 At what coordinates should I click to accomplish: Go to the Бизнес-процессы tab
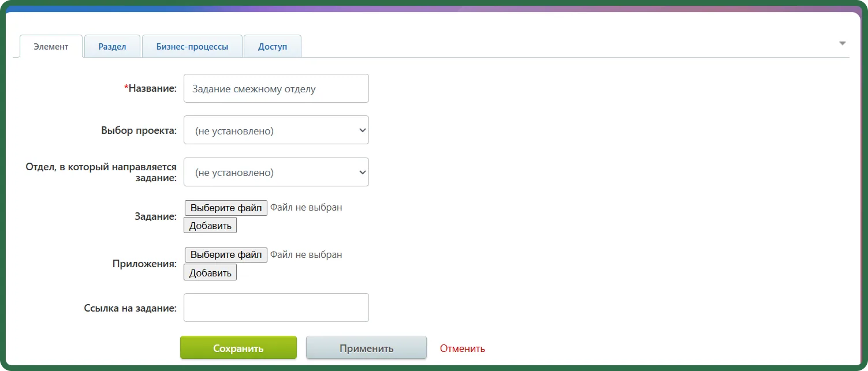click(x=192, y=47)
